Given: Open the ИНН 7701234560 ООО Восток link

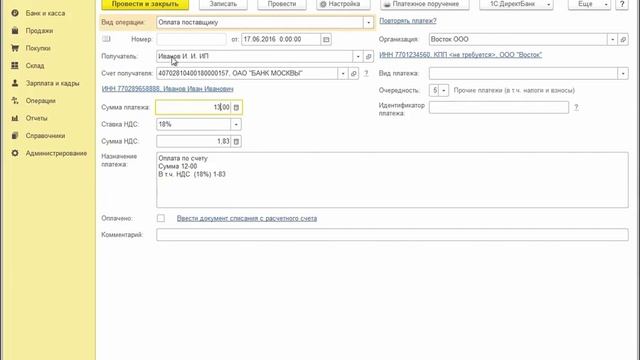Looking at the screenshot, I should coord(460,55).
